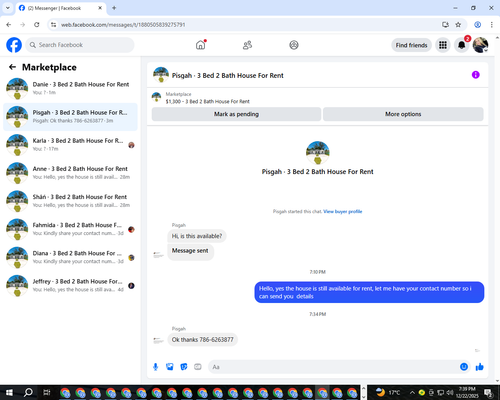Choose a GIF icon
500x400 pixels.
tap(198, 367)
